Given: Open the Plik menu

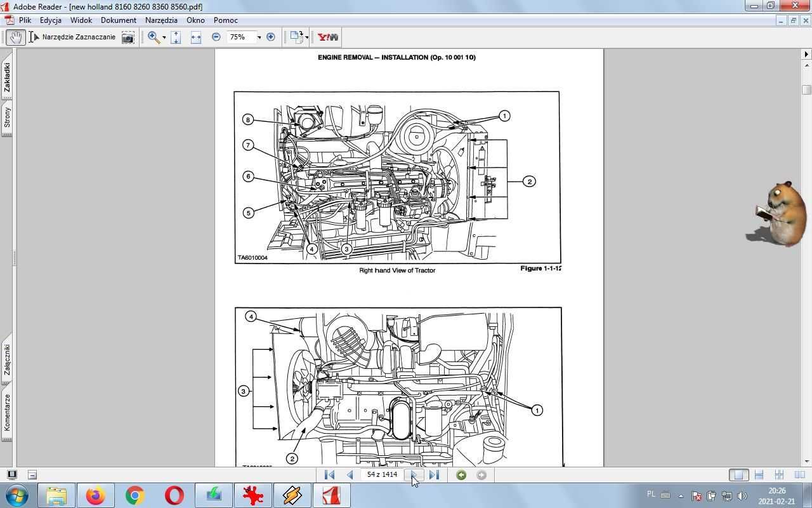Looking at the screenshot, I should (25, 20).
